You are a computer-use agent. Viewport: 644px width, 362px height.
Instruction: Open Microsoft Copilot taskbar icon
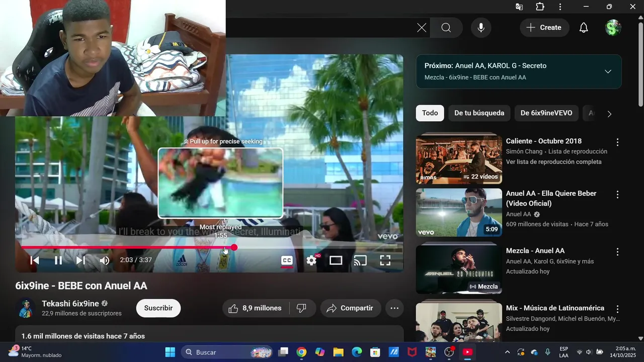pyautogui.click(x=320, y=352)
